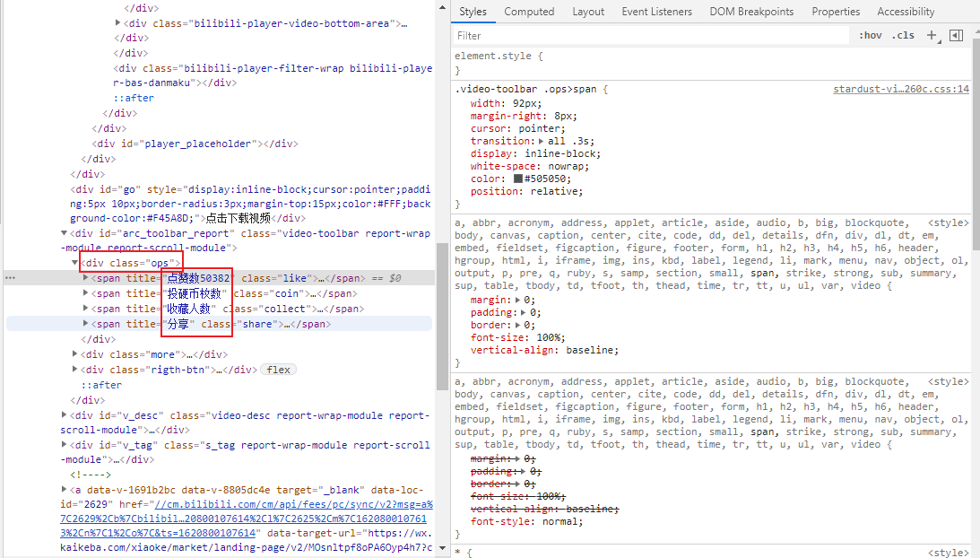The height and width of the screenshot is (558, 980).
Task: Expand the div class rigth-btn node
Action: [75, 370]
